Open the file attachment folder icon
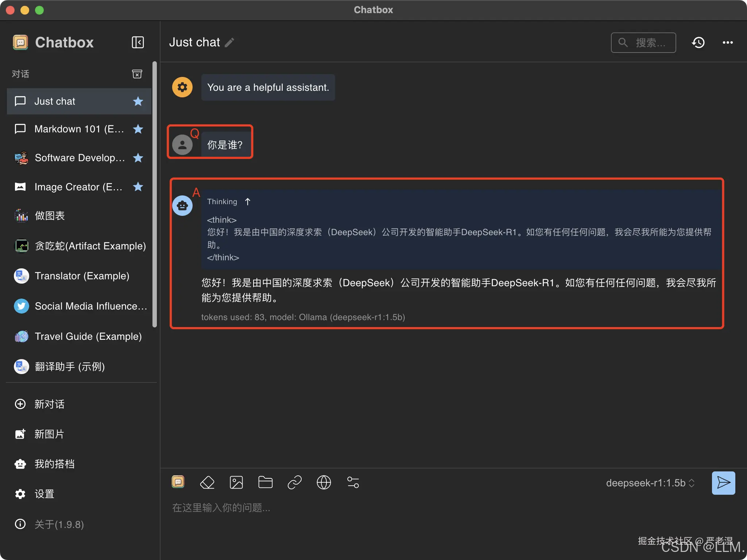The height and width of the screenshot is (560, 747). tap(265, 482)
